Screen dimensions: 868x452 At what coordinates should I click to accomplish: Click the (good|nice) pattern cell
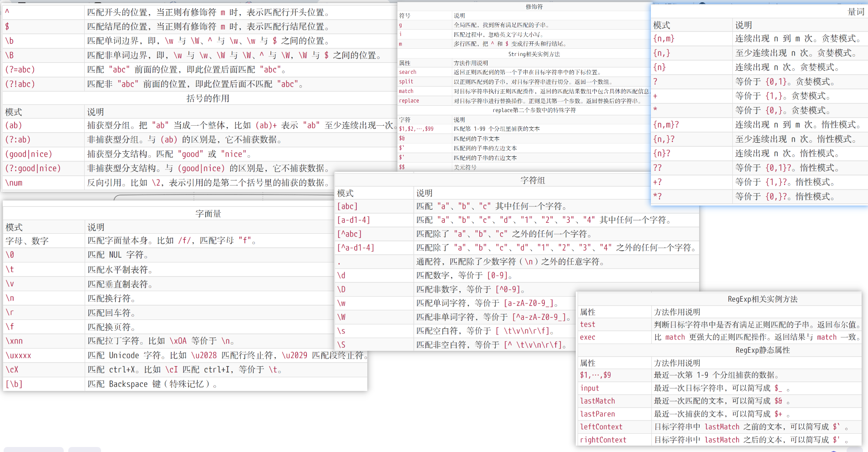coord(29,154)
